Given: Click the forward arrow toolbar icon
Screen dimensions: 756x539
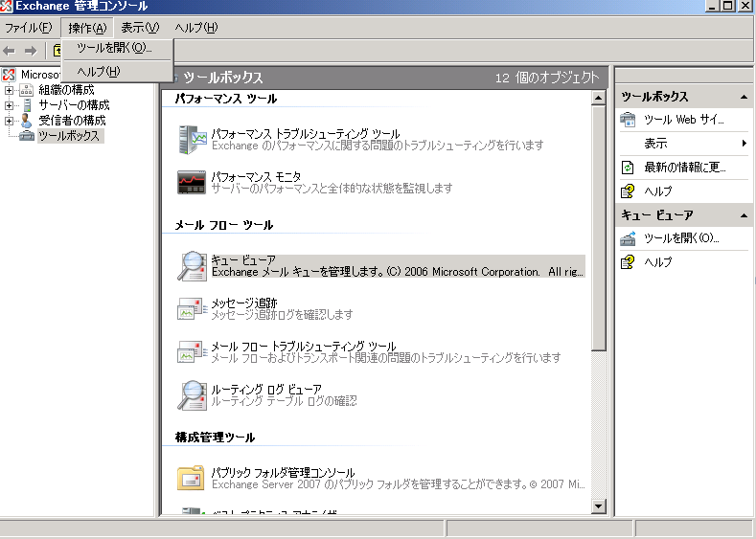Looking at the screenshot, I should pos(31,51).
